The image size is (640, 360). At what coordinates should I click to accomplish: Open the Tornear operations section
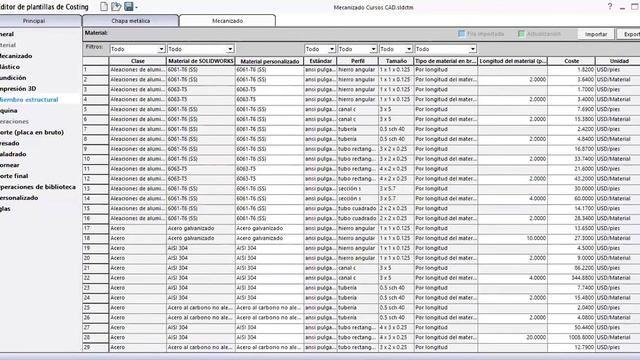pos(10,165)
